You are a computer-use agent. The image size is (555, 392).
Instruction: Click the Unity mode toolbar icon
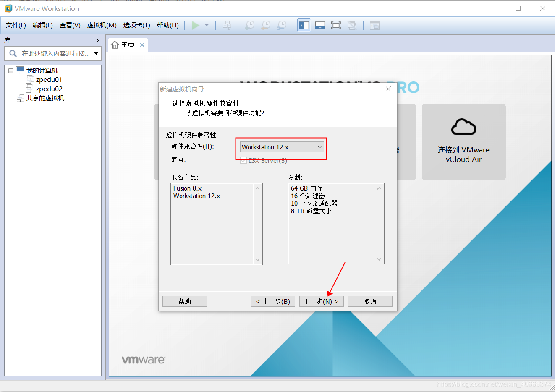[352, 26]
